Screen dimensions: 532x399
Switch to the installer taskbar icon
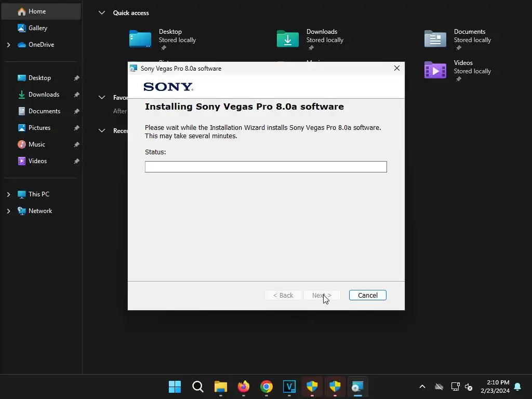357,387
